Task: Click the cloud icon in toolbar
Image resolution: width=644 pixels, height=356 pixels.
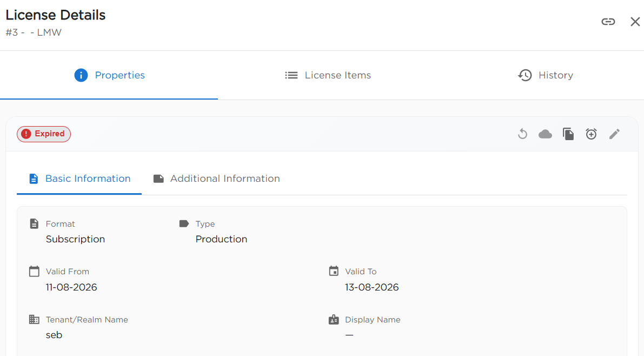Action: 545,134
